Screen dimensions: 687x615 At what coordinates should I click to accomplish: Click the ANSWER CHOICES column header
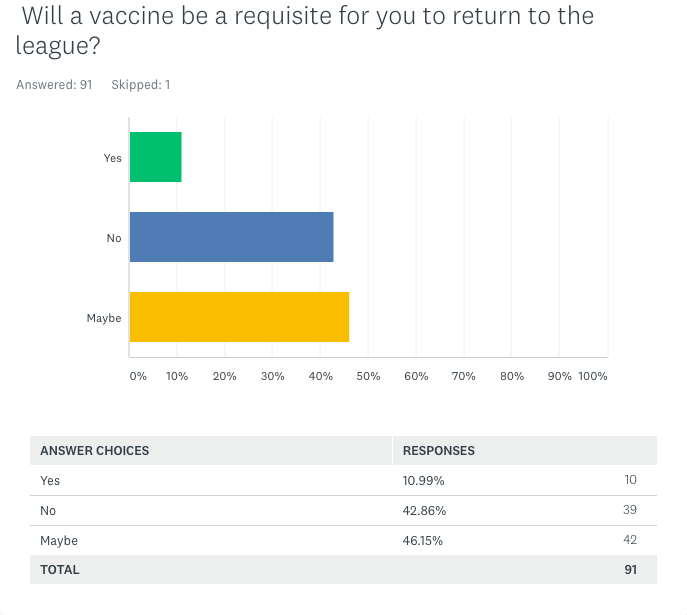(x=95, y=450)
